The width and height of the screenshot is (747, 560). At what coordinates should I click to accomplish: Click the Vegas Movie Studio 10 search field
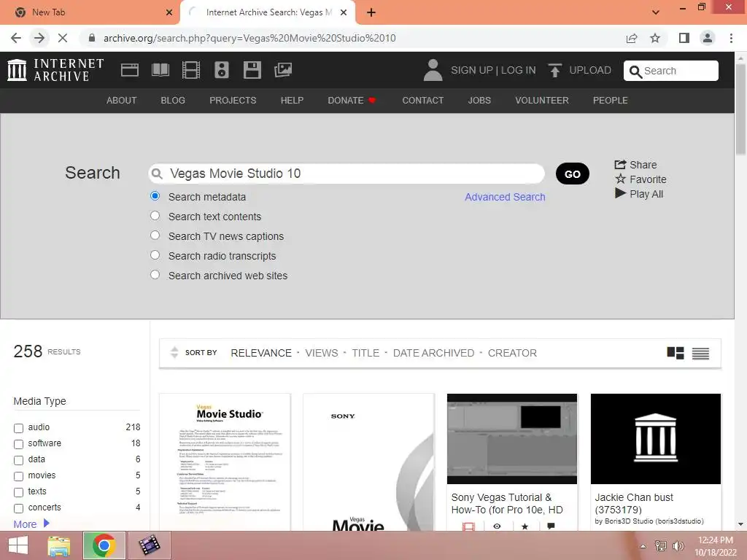[x=347, y=174]
